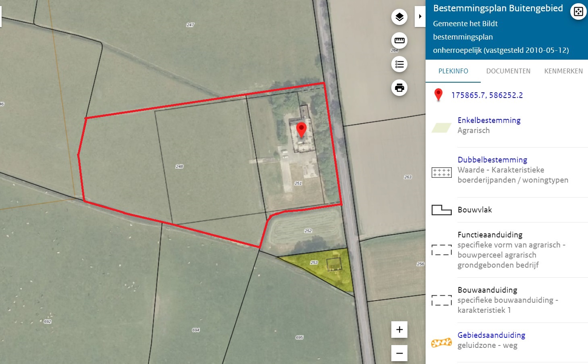Viewport: 588px width, 364px height.
Task: Click the Functieaanduiding heading
Action: click(x=490, y=235)
